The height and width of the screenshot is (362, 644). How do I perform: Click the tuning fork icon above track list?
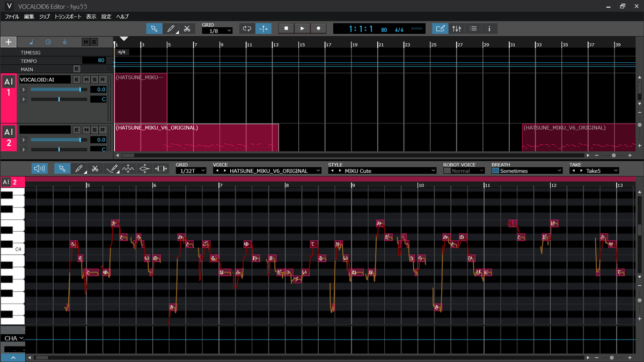tap(64, 42)
